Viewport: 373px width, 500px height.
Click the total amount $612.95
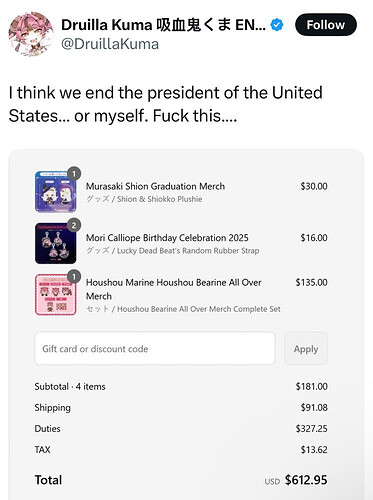tap(306, 480)
